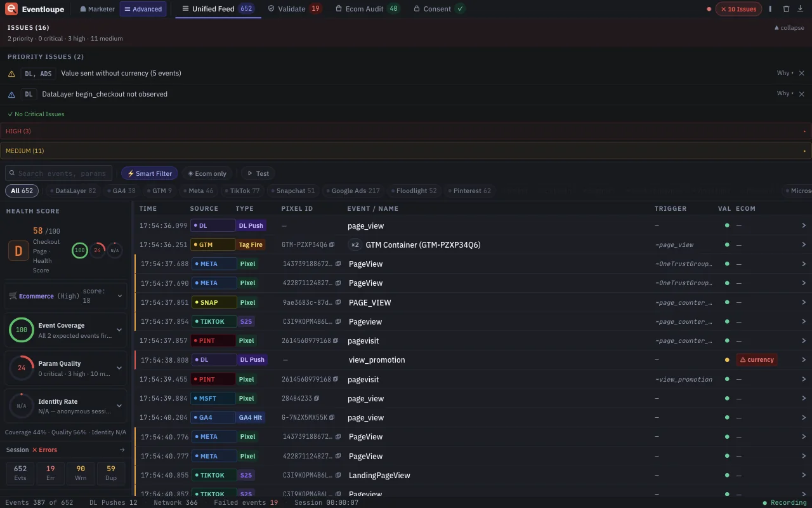Filter the feed to TikTok events
The width and height of the screenshot is (812, 508).
(242, 190)
